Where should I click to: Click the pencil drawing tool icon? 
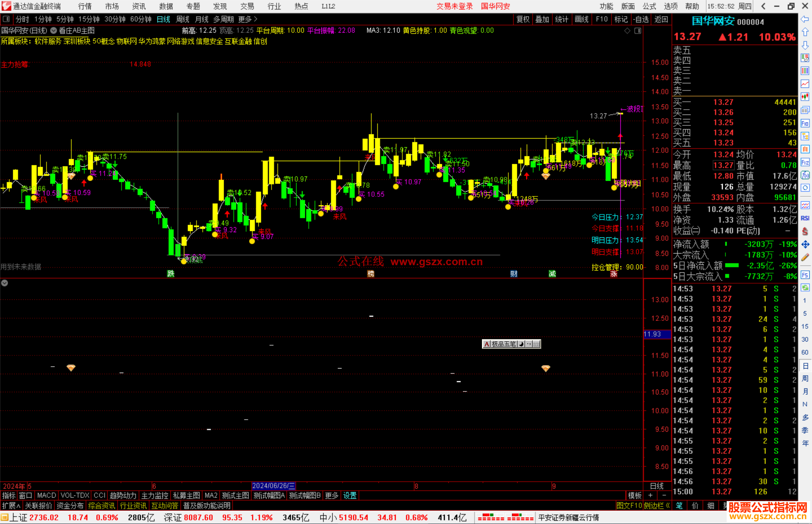point(805,257)
